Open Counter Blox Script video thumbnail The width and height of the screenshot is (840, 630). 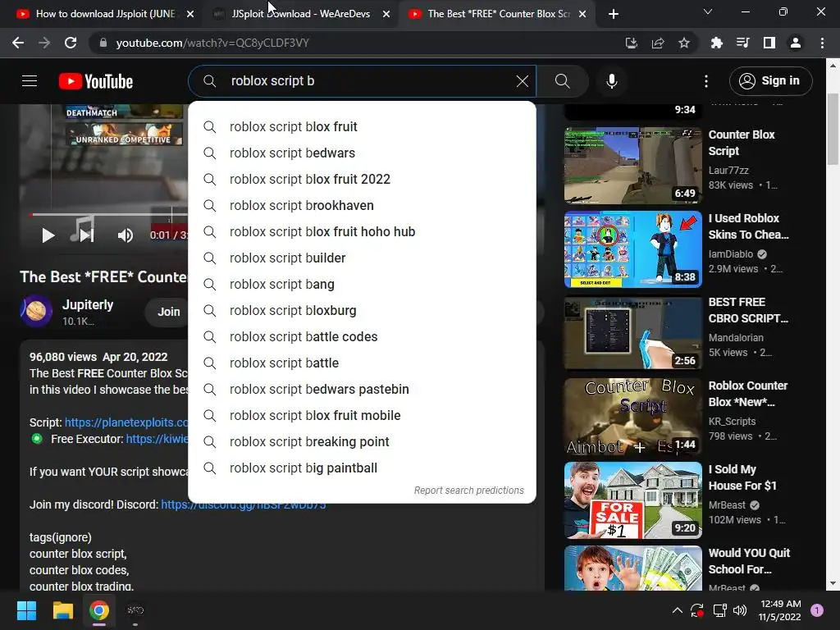click(x=632, y=166)
